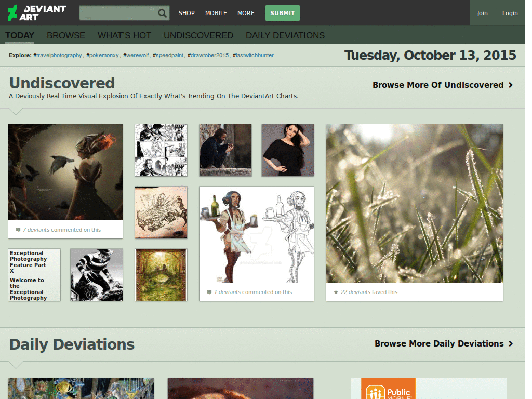Open the colorful carousel daily deviation

pos(81,389)
